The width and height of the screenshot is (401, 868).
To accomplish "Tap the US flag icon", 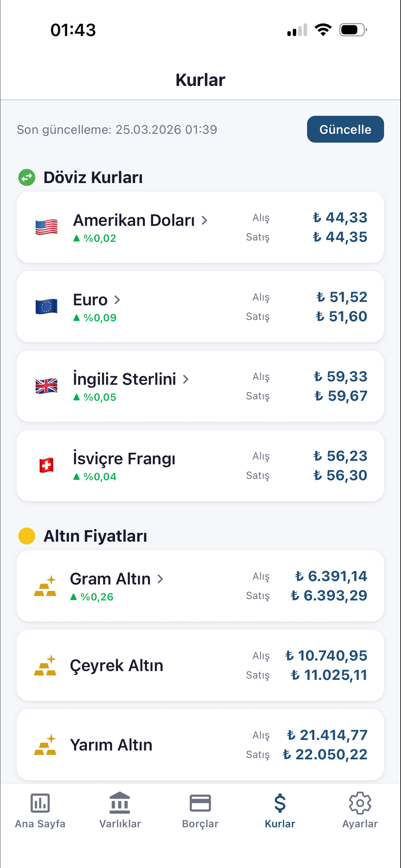I will click(47, 227).
